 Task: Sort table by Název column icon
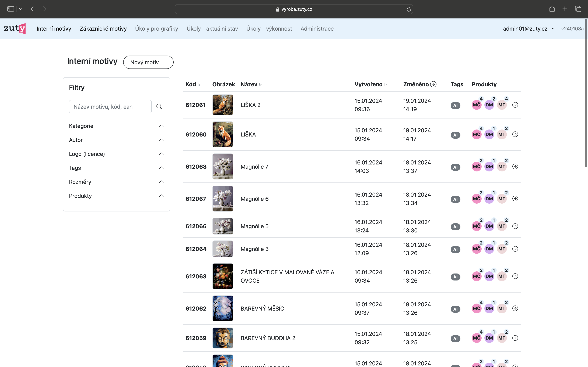click(261, 84)
